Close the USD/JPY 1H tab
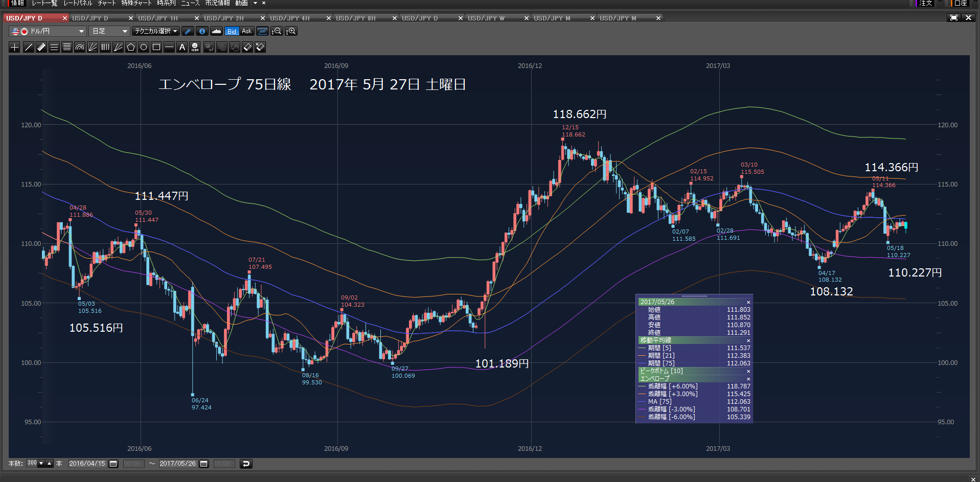This screenshot has height=482, width=980. tap(197, 18)
